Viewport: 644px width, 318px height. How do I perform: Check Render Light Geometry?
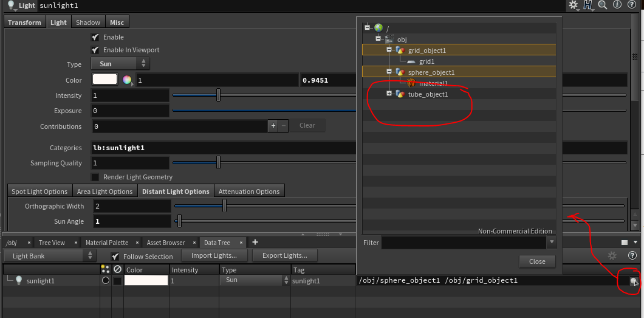(x=95, y=177)
